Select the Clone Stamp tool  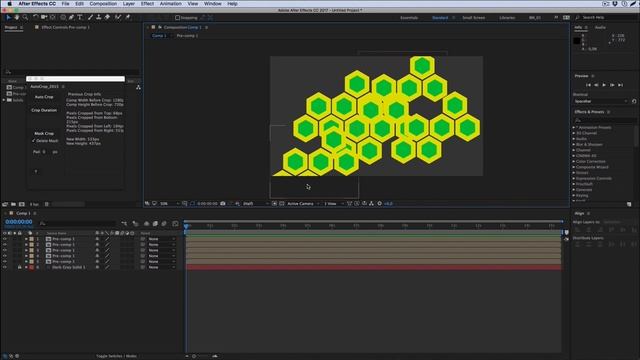(x=99, y=18)
